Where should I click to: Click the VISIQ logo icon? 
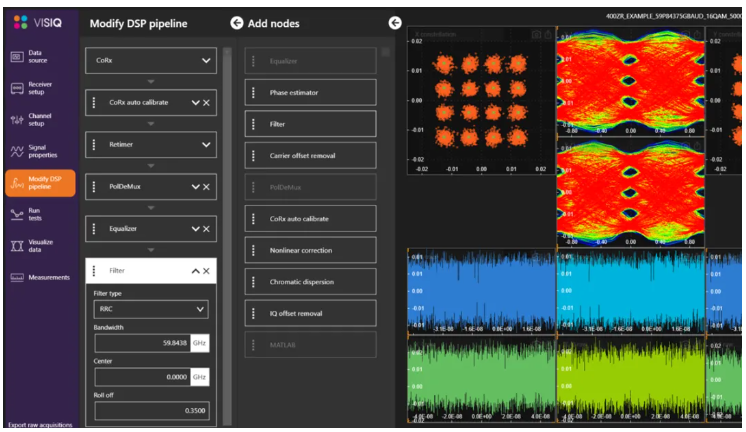click(x=20, y=22)
